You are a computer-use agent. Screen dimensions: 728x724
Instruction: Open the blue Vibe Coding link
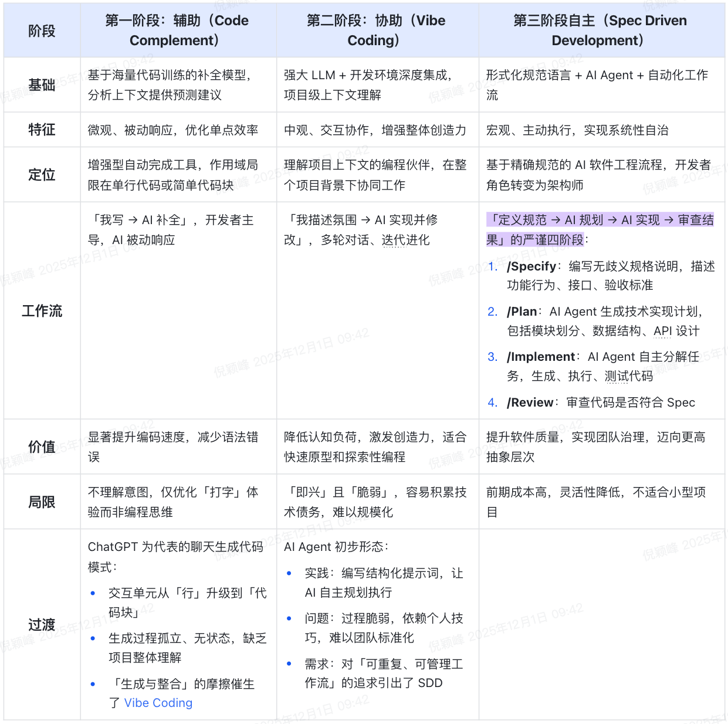pos(158,703)
